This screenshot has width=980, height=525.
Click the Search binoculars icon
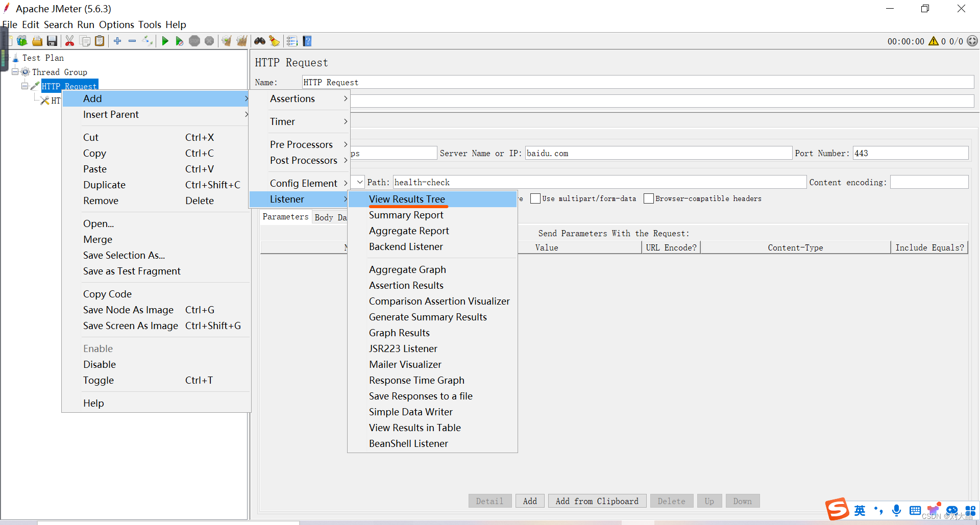(260, 41)
